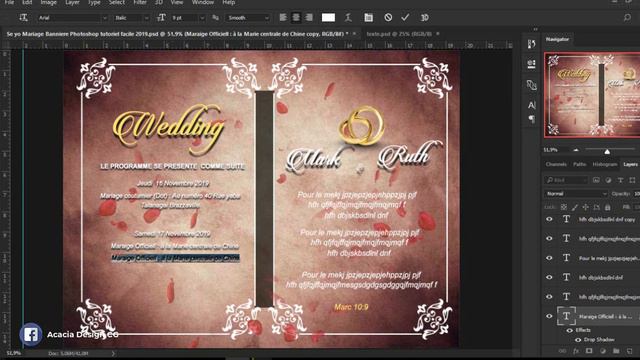The height and width of the screenshot is (360, 640).
Task: Click add layer style fx icon
Action: (576, 351)
